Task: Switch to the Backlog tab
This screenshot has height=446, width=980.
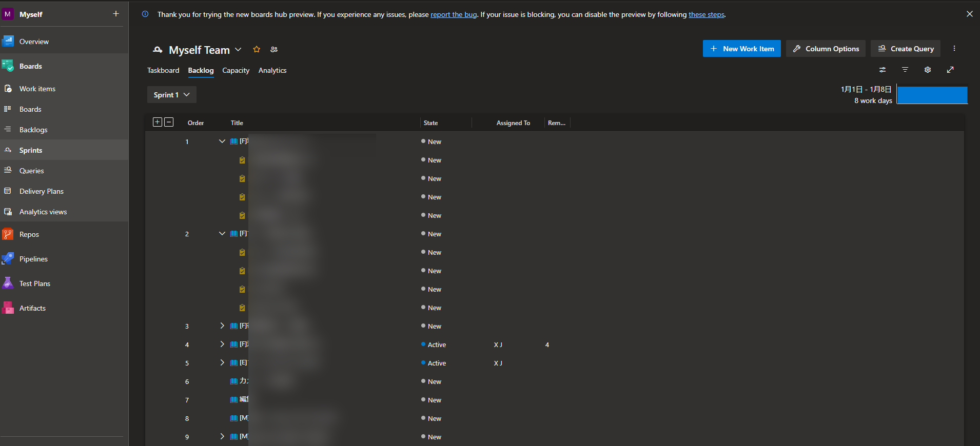Action: pos(201,70)
